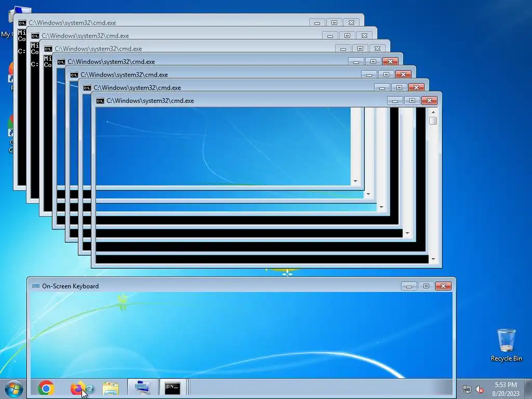Open system menu icon of second-from-front cmd window
The height and width of the screenshot is (399, 532).
87,88
